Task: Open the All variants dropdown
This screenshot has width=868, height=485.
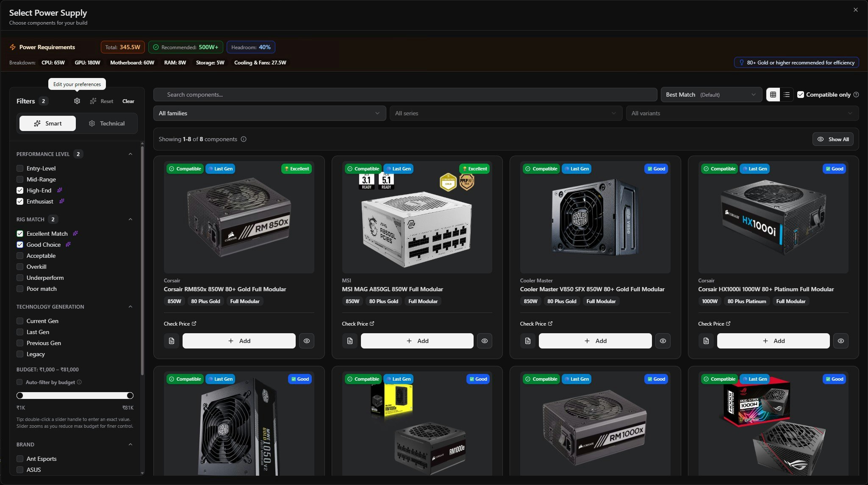Action: coord(742,113)
